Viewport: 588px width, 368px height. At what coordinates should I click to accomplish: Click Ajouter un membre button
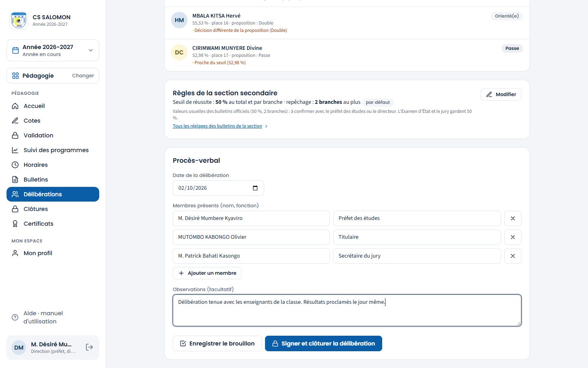click(x=207, y=273)
